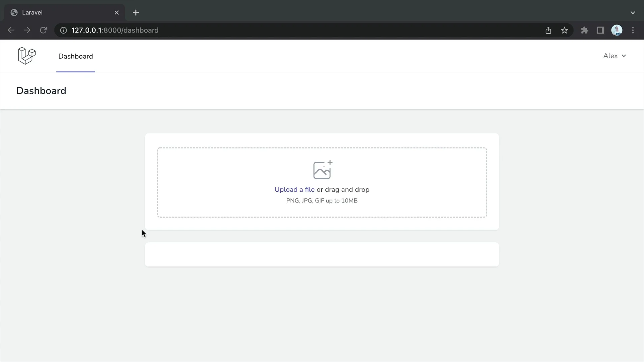Click the Upload a file link

click(294, 189)
